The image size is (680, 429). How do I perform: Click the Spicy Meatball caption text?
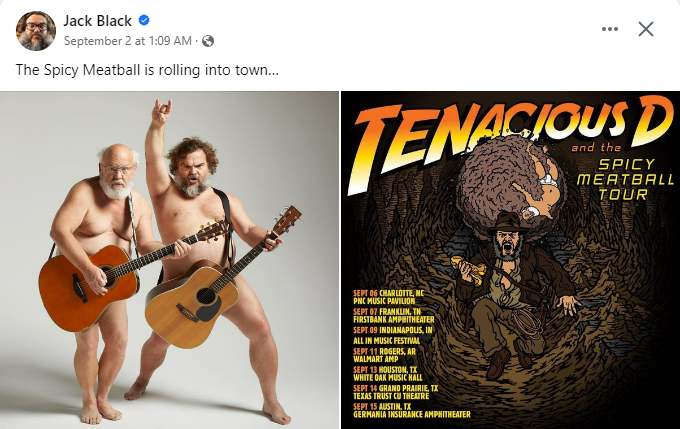click(x=147, y=71)
